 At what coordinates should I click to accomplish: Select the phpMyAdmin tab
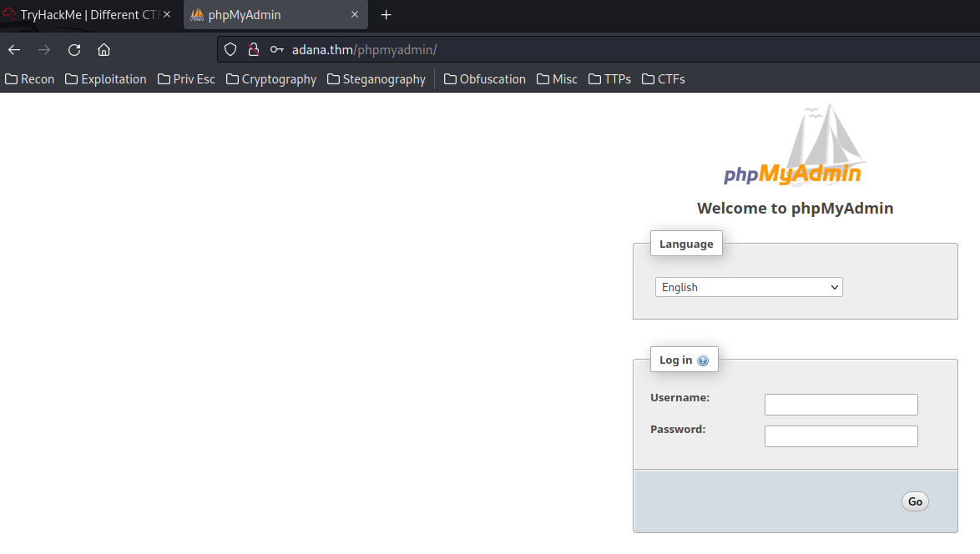(x=275, y=15)
